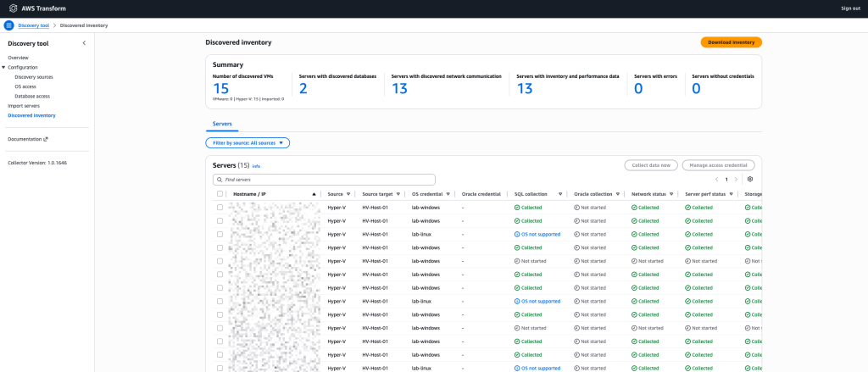Open the OS credential column filter arrow
Screen dimensions: 868x372
pos(448,194)
